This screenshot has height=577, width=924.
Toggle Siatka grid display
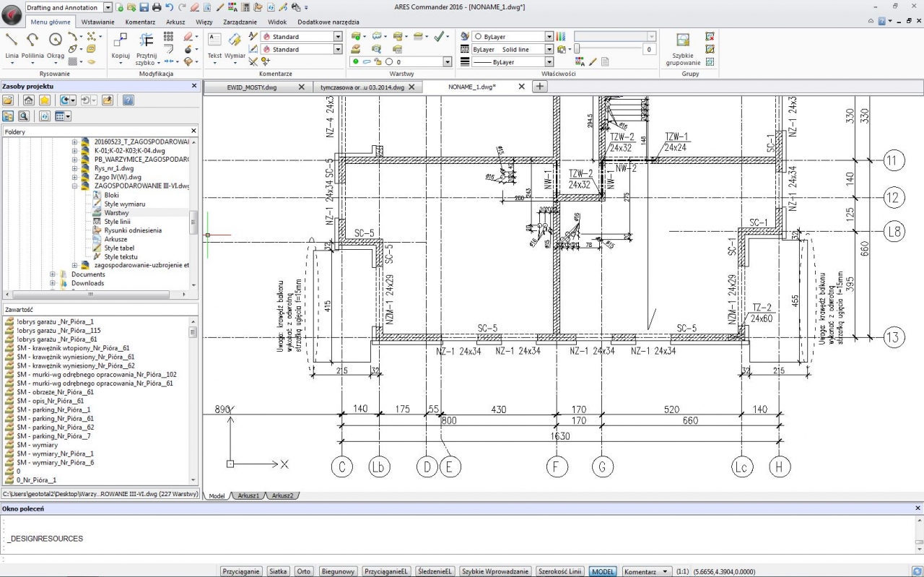point(278,571)
